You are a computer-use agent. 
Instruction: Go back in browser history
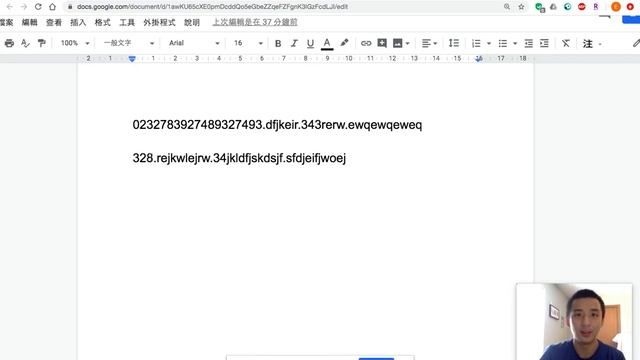click(9, 7)
